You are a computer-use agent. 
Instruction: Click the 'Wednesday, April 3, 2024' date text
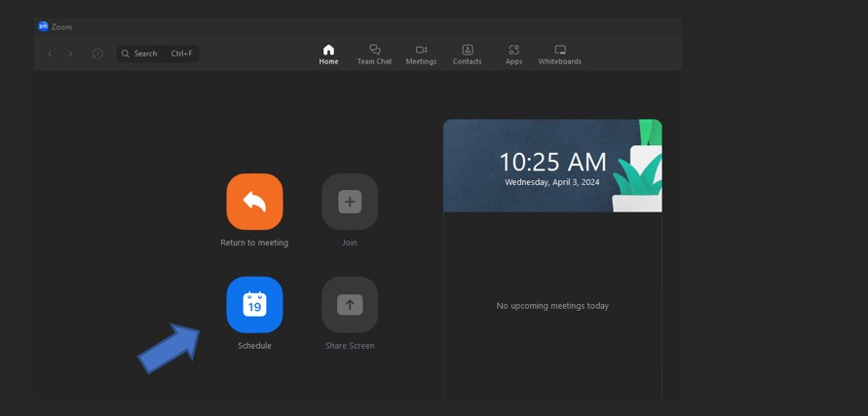552,181
